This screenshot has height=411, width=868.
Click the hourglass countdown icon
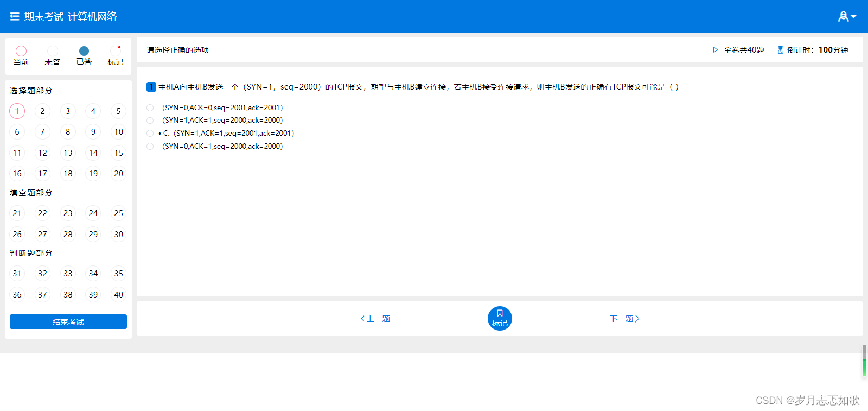780,50
